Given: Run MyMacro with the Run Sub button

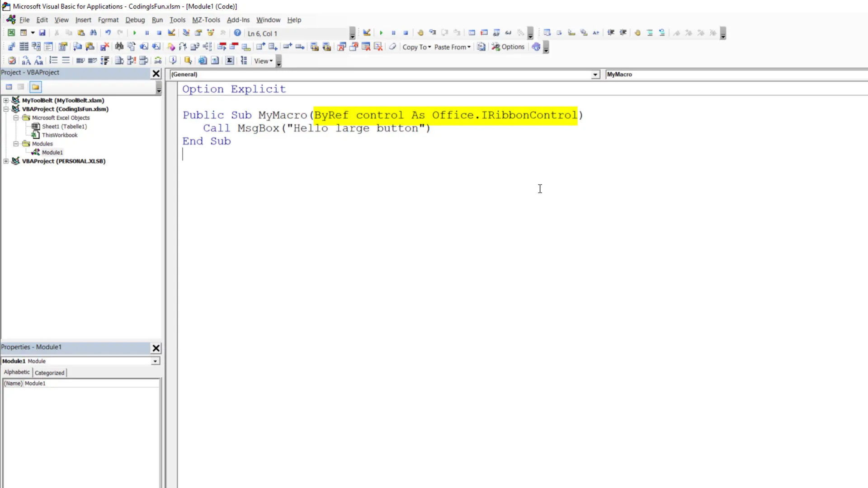Looking at the screenshot, I should click(x=135, y=33).
